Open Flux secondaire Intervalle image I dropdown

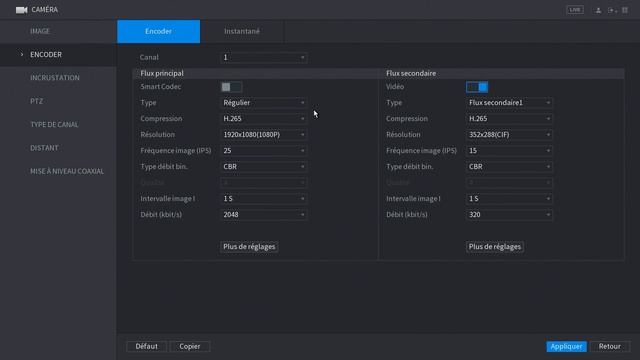coord(509,199)
